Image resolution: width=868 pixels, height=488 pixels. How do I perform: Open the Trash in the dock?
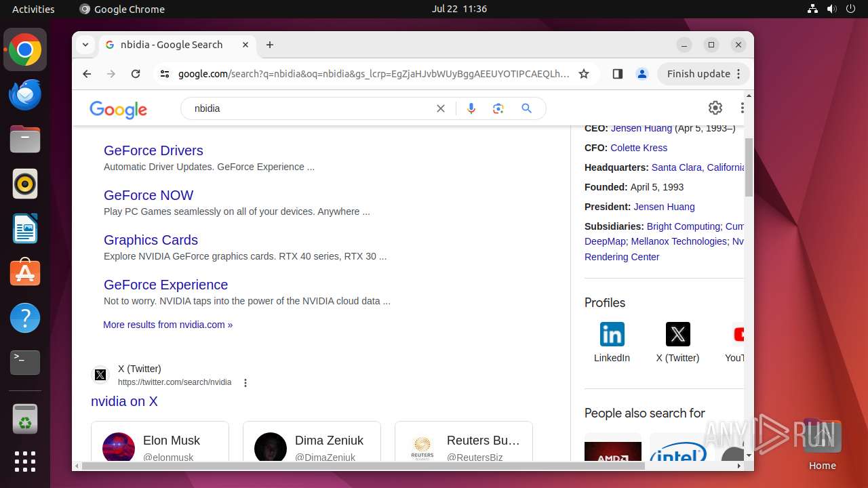click(x=25, y=418)
